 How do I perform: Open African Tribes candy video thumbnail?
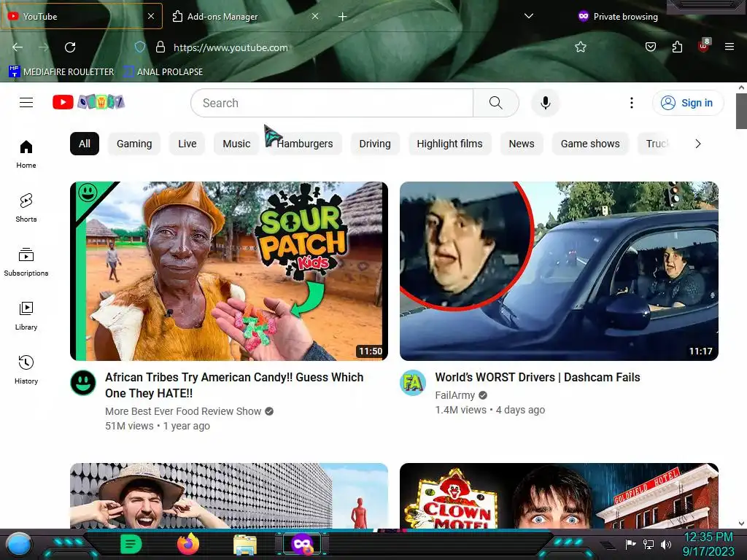(x=228, y=271)
